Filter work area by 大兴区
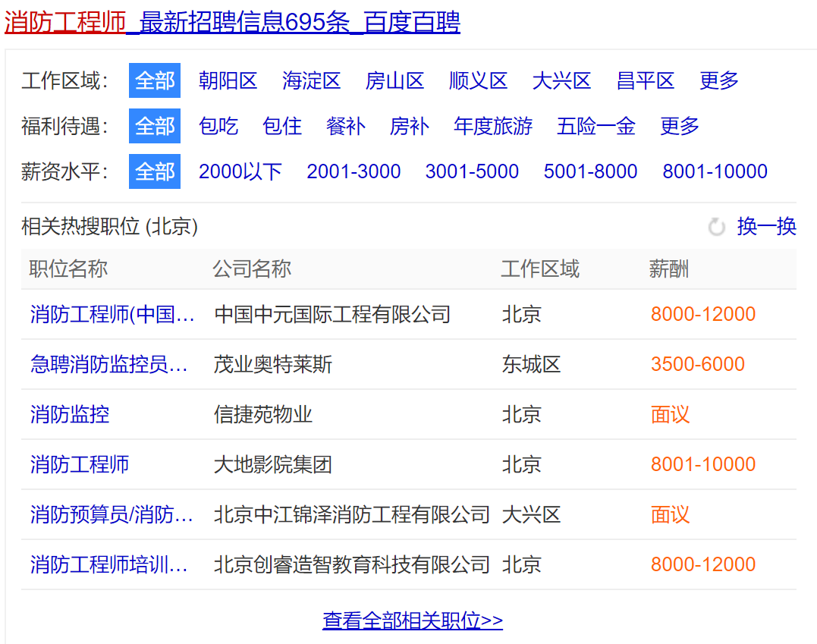The image size is (817, 644). pos(561,80)
